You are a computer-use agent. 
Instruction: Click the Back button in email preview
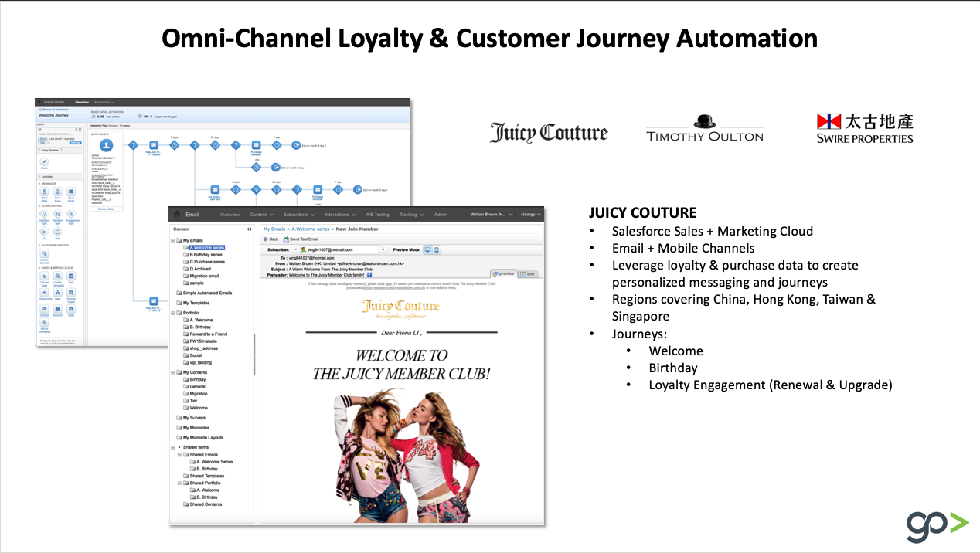[x=269, y=239]
